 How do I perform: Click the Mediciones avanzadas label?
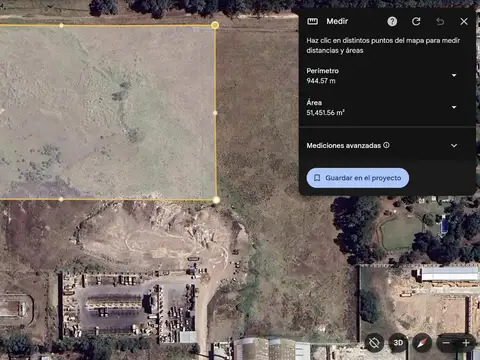344,146
